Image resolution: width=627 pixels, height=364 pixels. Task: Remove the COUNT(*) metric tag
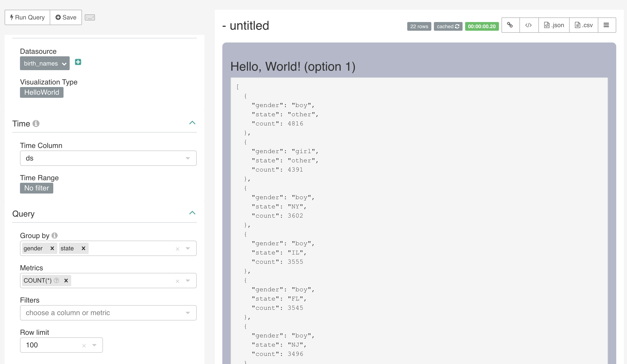(66, 281)
